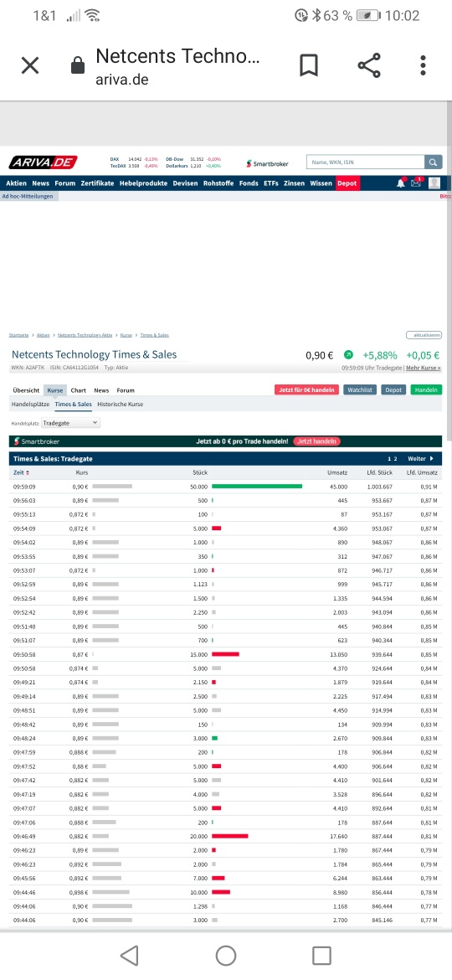Tap the Android recent apps button

321,955
